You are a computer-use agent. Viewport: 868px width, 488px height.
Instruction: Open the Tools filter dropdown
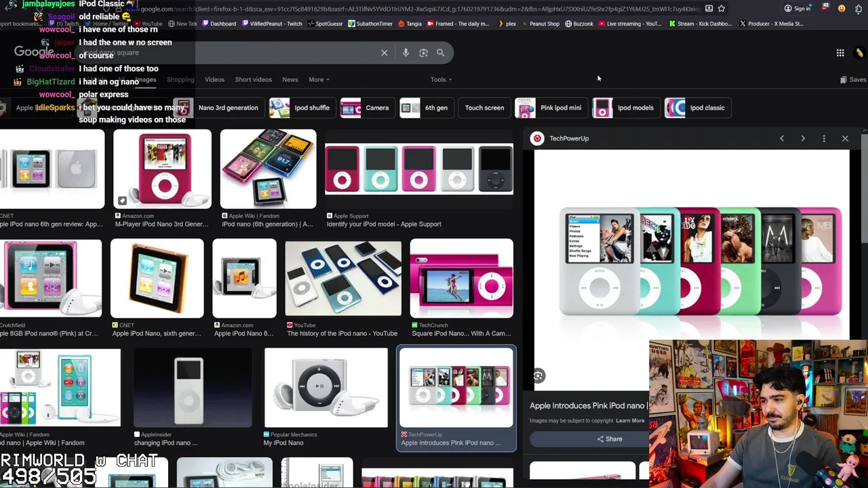[441, 79]
